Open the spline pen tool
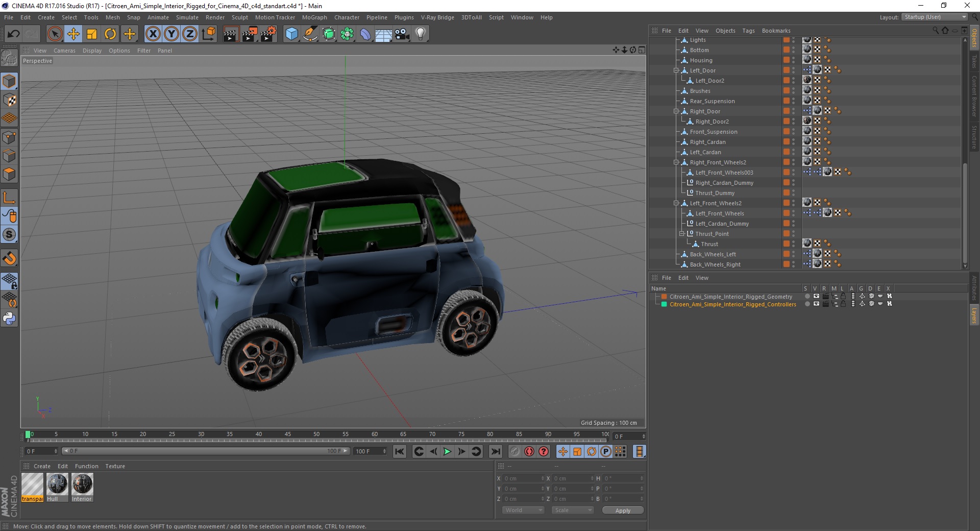980x531 pixels. tap(310, 34)
